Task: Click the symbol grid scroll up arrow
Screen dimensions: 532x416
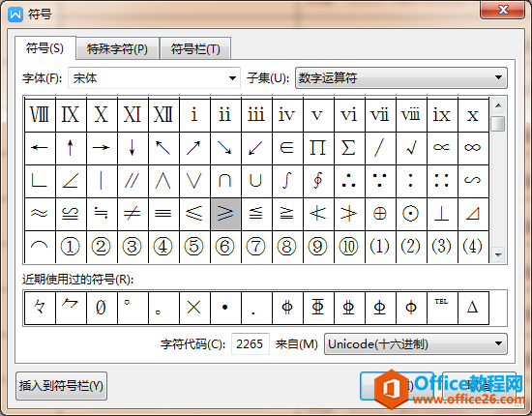Action: coord(498,105)
